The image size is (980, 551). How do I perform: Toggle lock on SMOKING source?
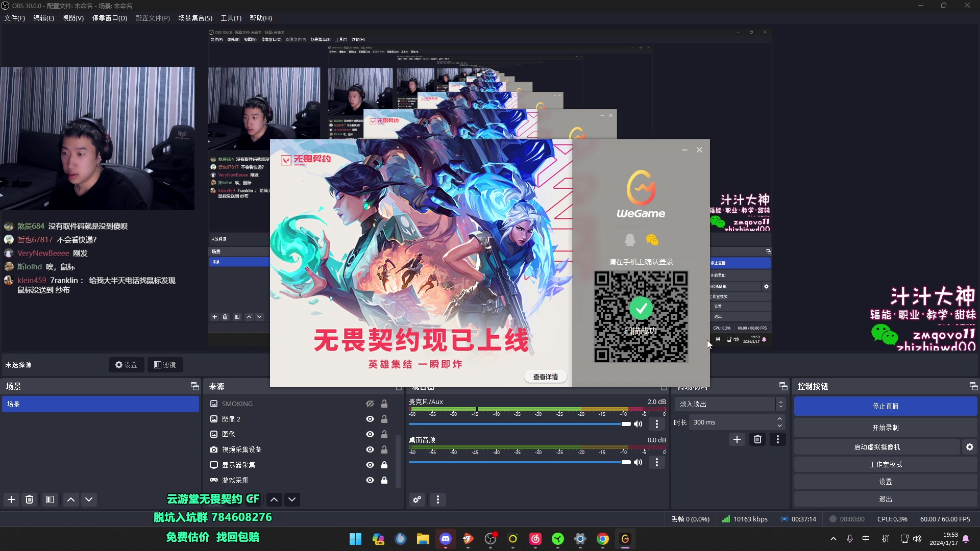(384, 404)
